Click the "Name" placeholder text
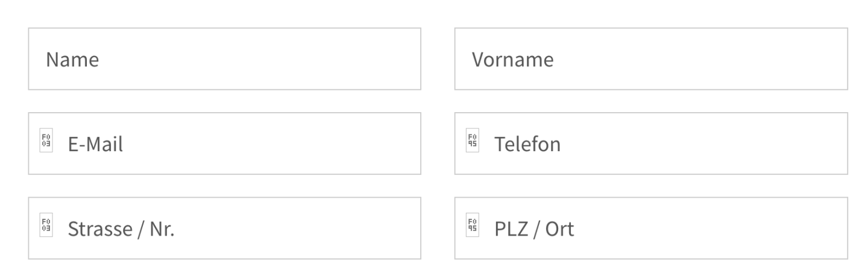Viewport: 868px width, 276px height. click(x=73, y=60)
